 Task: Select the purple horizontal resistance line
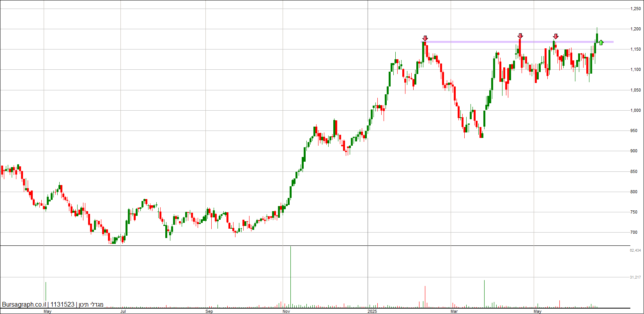pyautogui.click(x=518, y=42)
